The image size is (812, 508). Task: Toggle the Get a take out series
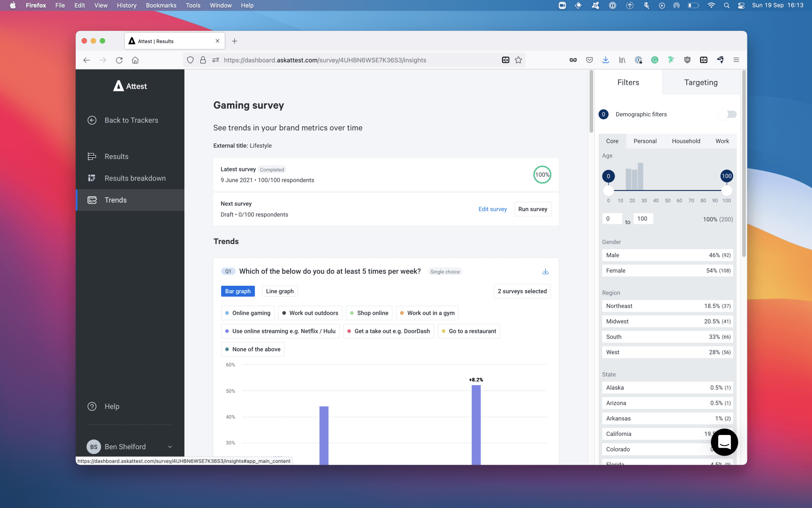[389, 331]
